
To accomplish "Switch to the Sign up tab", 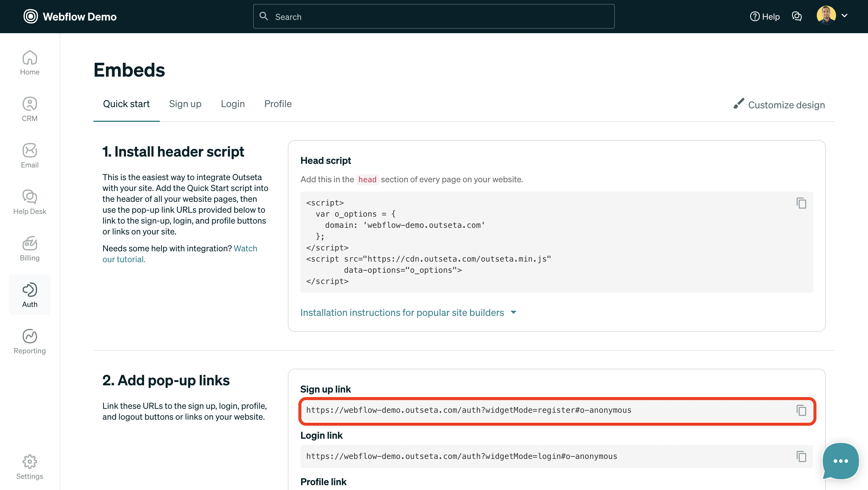I will [185, 104].
